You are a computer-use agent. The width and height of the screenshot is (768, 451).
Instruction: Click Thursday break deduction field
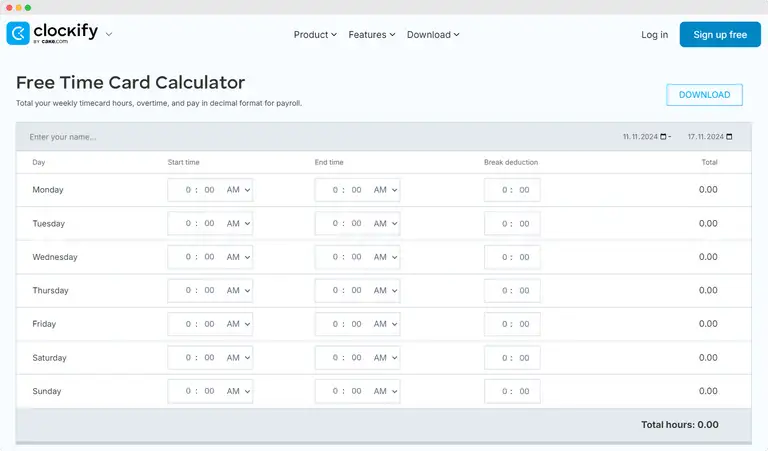512,290
